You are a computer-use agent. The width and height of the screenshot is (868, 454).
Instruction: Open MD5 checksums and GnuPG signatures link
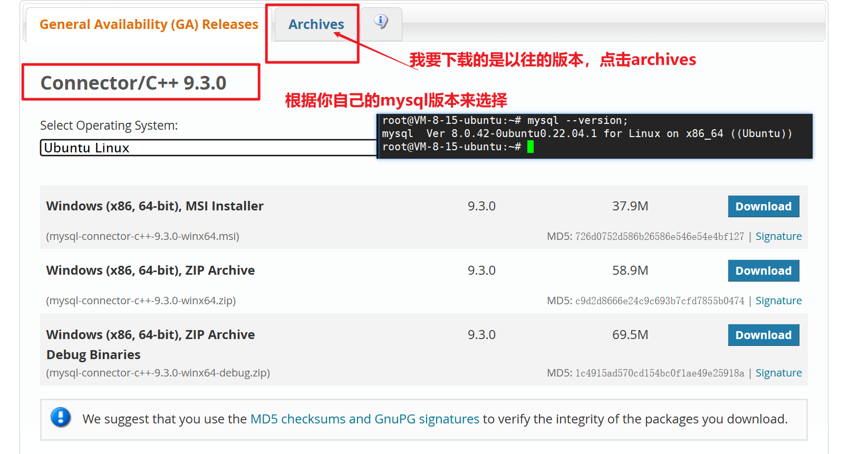365,419
